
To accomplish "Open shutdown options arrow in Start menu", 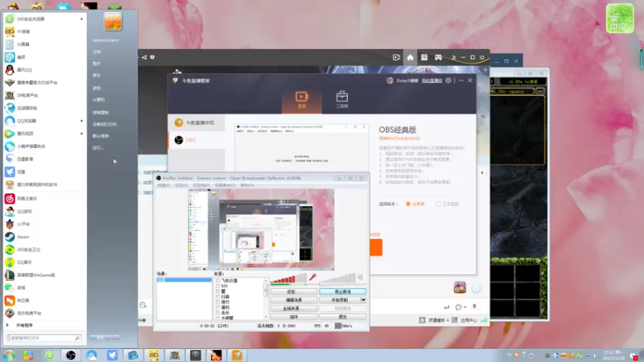I will (116, 338).
